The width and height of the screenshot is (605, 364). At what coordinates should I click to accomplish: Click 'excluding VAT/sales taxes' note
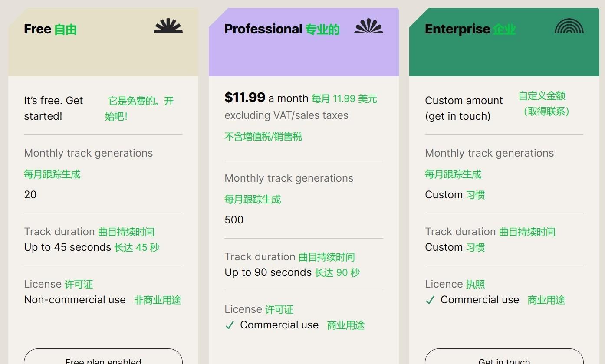(286, 115)
